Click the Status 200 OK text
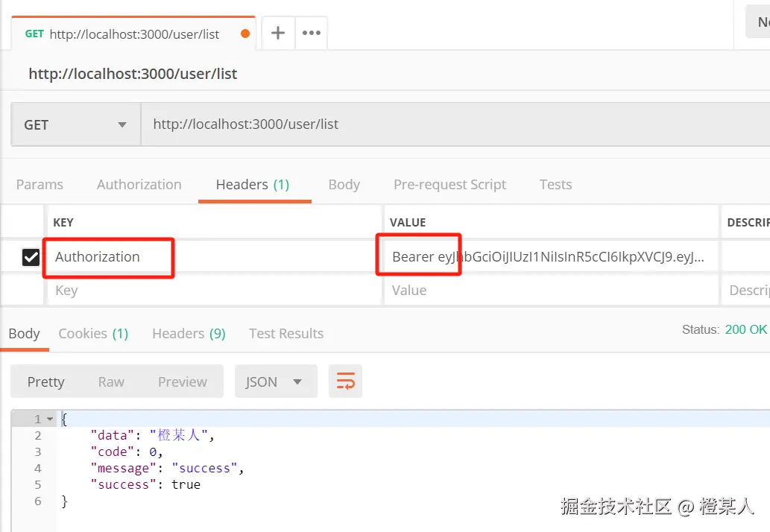The width and height of the screenshot is (770, 532). coord(724,329)
